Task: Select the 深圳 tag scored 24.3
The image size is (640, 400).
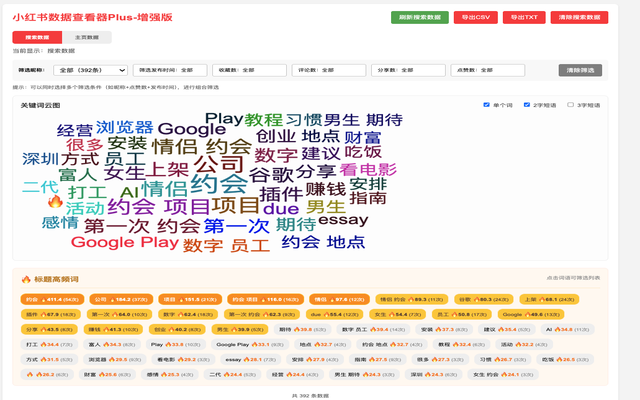Action: pyautogui.click(x=433, y=374)
